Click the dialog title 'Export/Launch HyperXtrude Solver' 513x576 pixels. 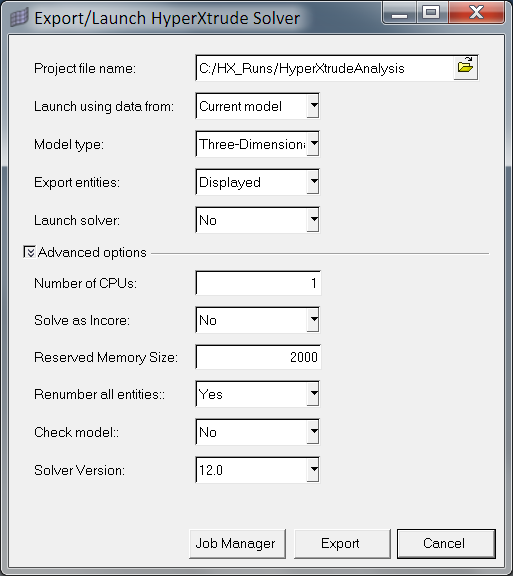[x=167, y=18]
